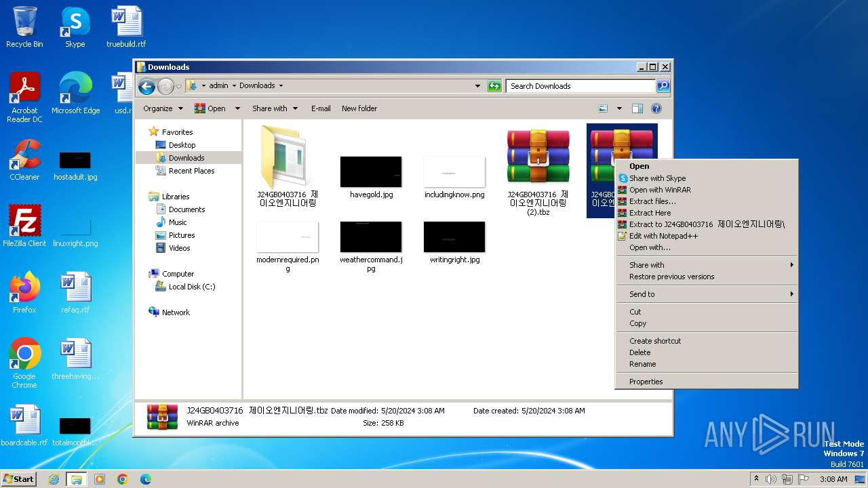The height and width of the screenshot is (488, 868).
Task: Choose Share with Skype
Action: click(706, 178)
